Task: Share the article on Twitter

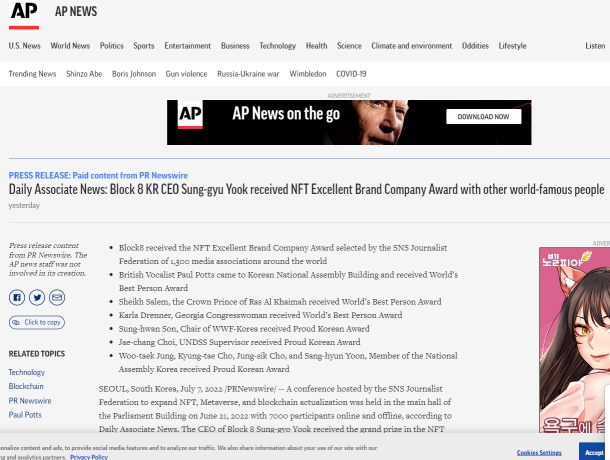Action: (37, 298)
